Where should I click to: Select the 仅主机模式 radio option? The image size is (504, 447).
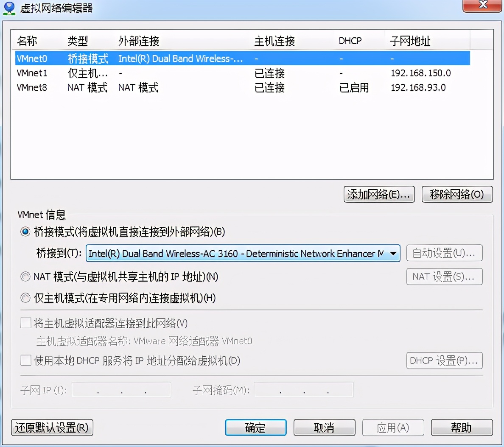25,298
